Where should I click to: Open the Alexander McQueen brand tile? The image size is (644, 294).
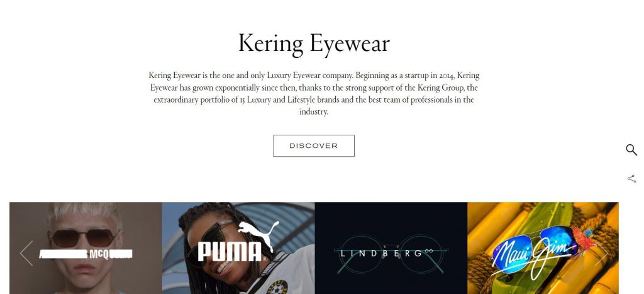click(x=86, y=248)
